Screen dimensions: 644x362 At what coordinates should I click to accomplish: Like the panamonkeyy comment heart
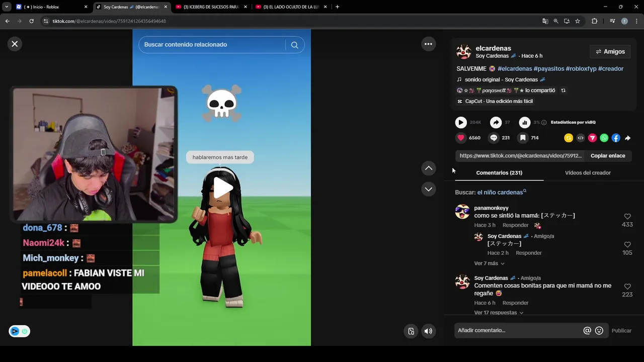pos(627,217)
